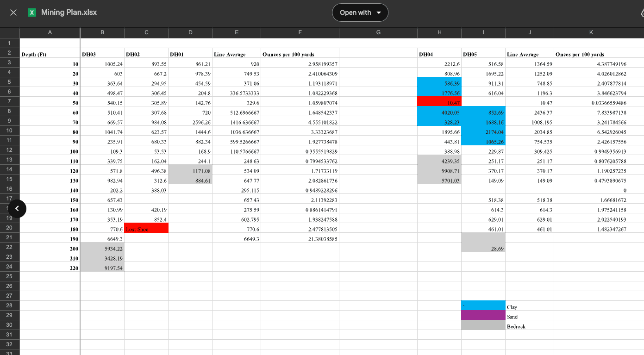The width and height of the screenshot is (644, 355).
Task: Click the green Excel file icon
Action: 32,12
